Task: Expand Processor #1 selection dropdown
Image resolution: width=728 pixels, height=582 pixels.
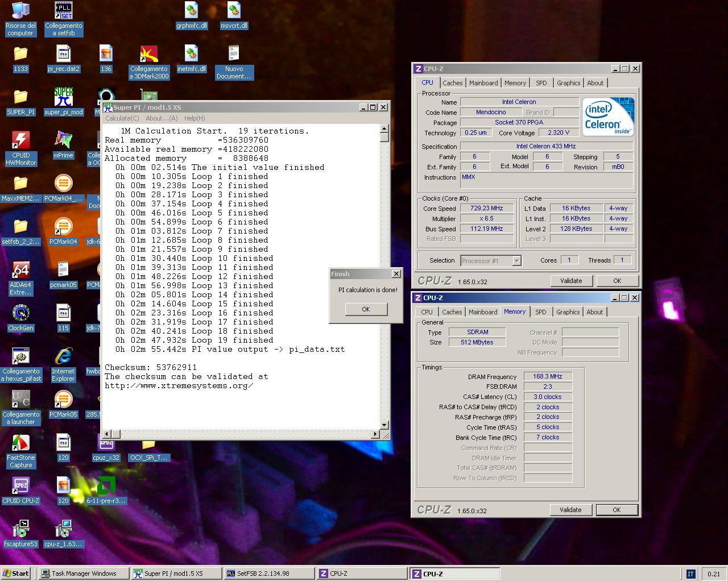Action: tap(516, 261)
